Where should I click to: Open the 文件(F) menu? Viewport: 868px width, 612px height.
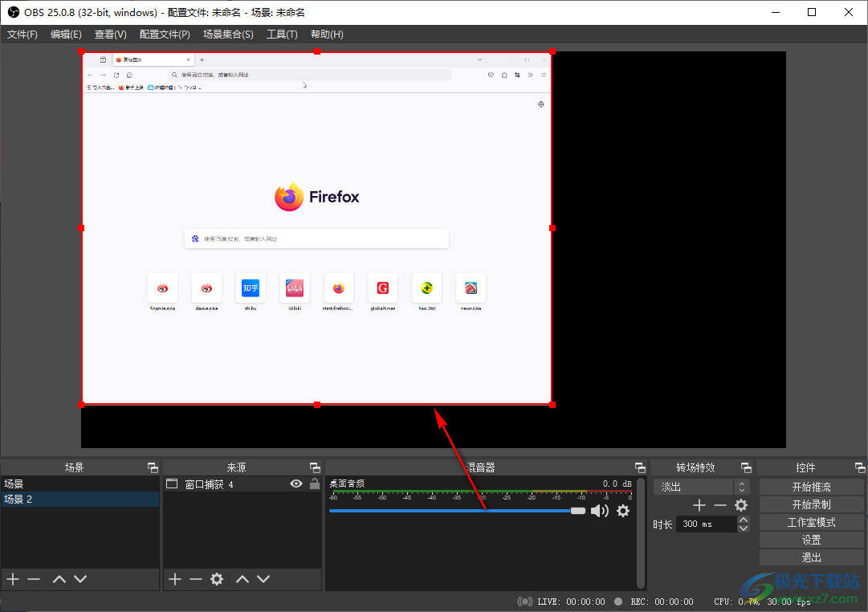pyautogui.click(x=22, y=35)
